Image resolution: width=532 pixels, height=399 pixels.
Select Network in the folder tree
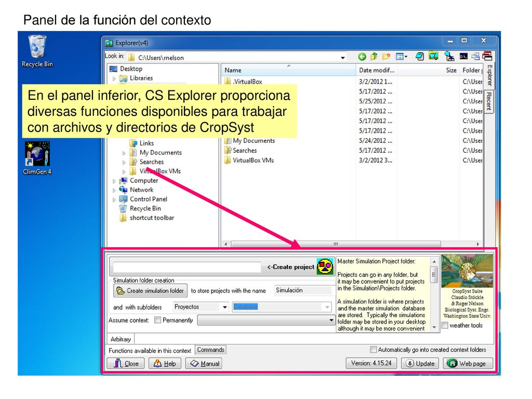(x=137, y=190)
